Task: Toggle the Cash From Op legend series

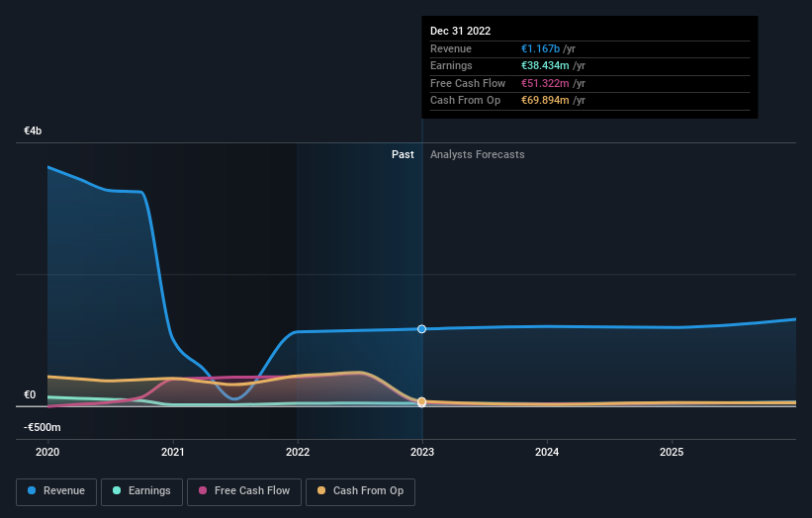Action: point(360,491)
